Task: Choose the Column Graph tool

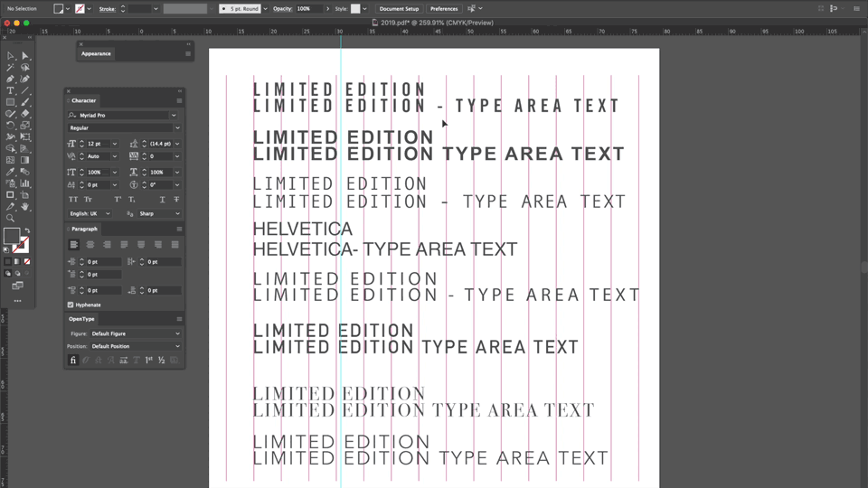Action: pos(25,183)
